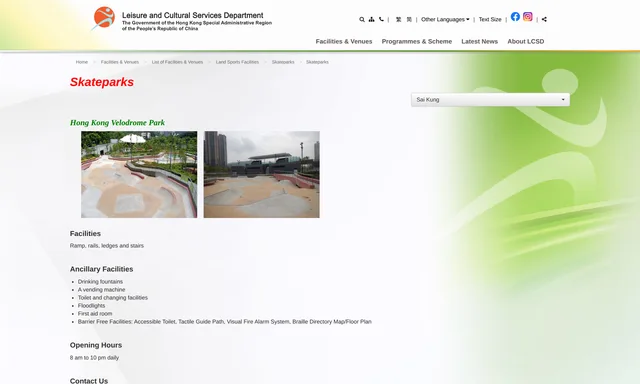Screen dimensions: 640x384
Task: Click the 'First aid room' list item
Action: point(95,313)
